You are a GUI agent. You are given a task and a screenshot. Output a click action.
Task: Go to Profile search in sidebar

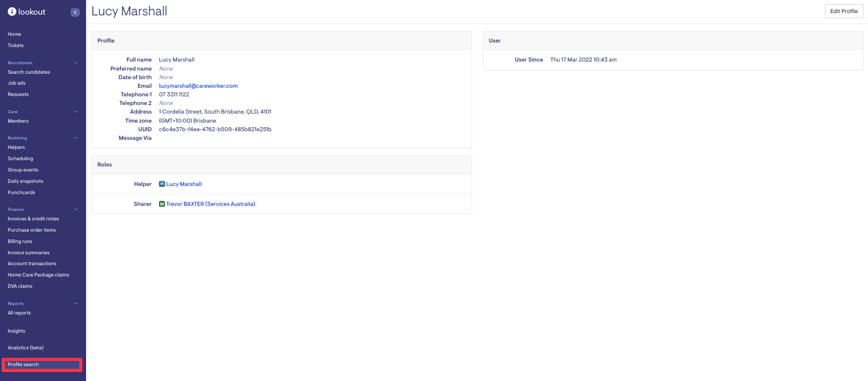click(x=24, y=365)
